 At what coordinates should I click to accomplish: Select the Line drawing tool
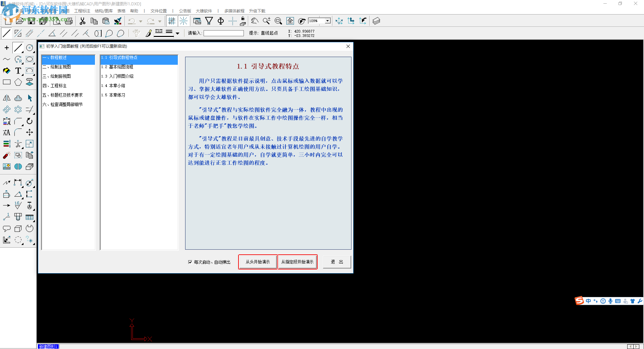18,47
